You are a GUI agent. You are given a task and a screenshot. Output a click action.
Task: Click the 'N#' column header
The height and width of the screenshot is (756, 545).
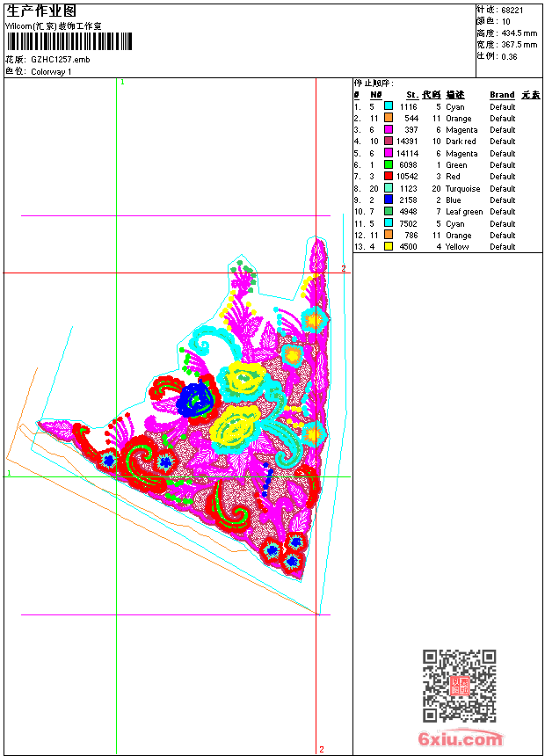[x=375, y=95]
